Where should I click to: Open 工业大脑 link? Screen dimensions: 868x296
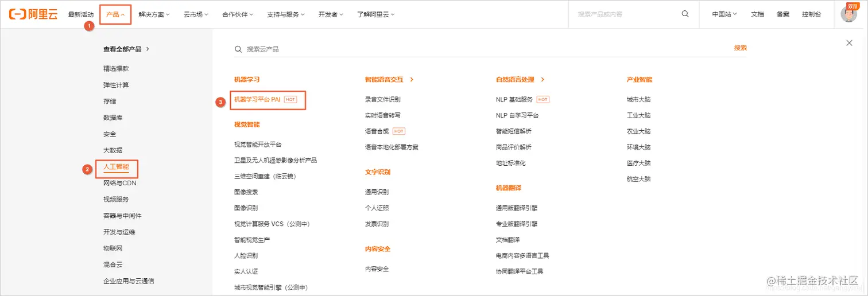(x=638, y=115)
